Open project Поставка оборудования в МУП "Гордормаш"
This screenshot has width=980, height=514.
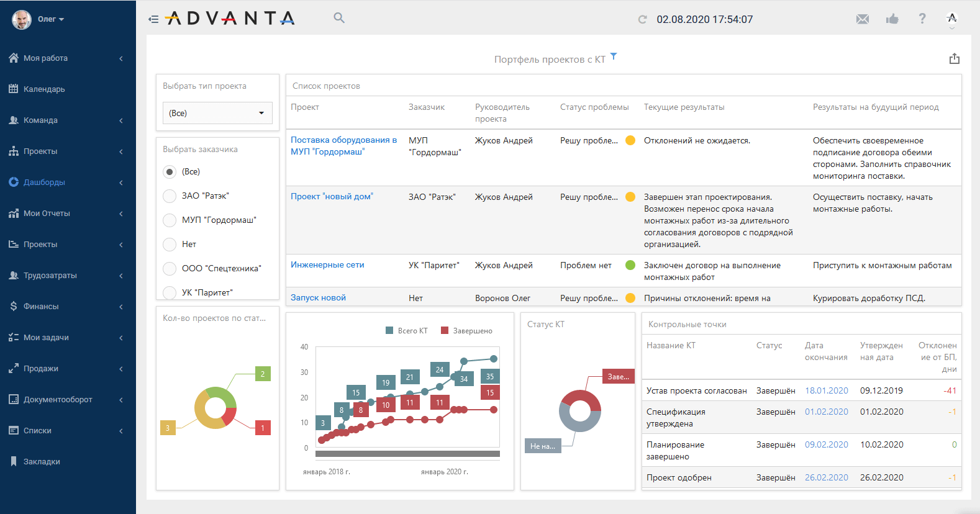tap(343, 146)
